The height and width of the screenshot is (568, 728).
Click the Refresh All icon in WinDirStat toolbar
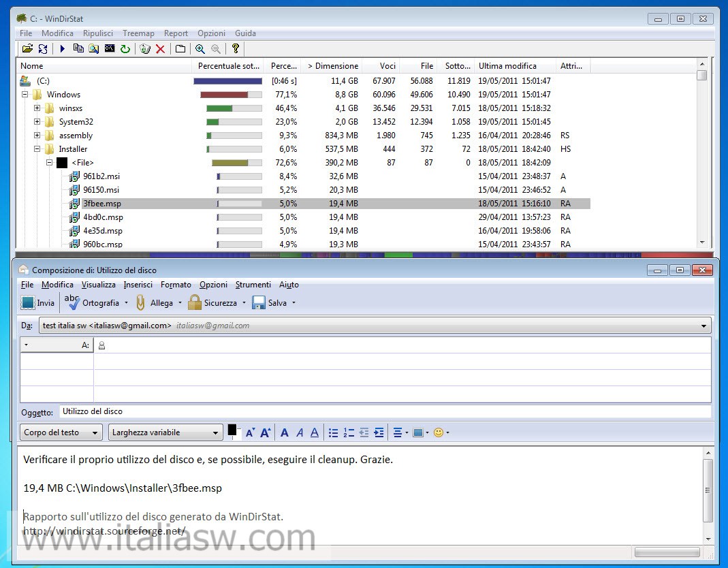coord(43,48)
